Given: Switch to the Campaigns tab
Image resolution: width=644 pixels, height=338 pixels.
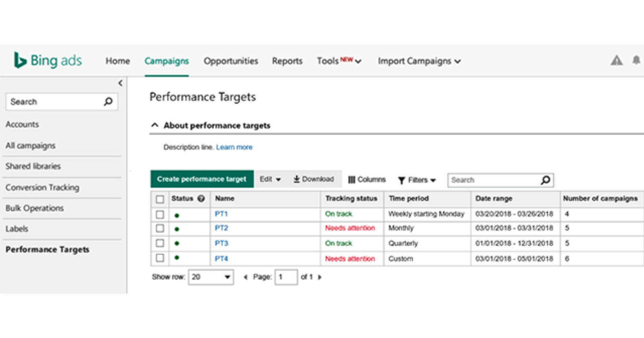Looking at the screenshot, I should click(x=167, y=61).
